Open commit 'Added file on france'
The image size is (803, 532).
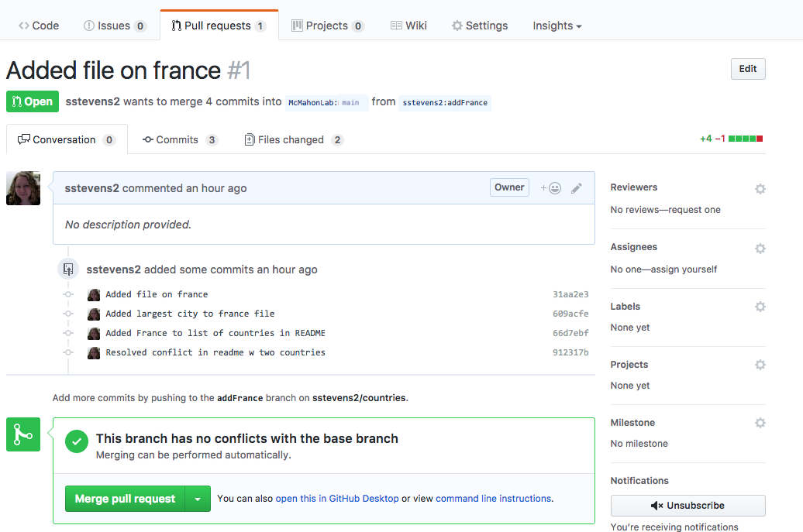(x=157, y=294)
